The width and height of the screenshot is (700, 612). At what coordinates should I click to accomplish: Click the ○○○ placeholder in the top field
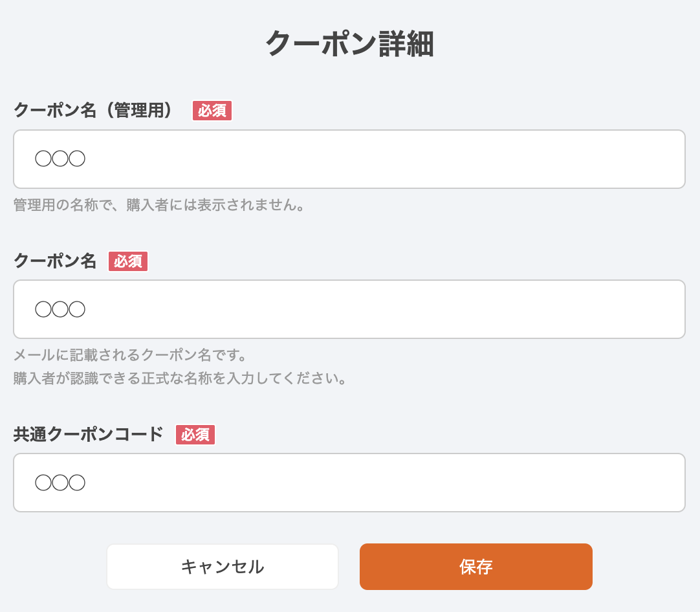[60, 158]
